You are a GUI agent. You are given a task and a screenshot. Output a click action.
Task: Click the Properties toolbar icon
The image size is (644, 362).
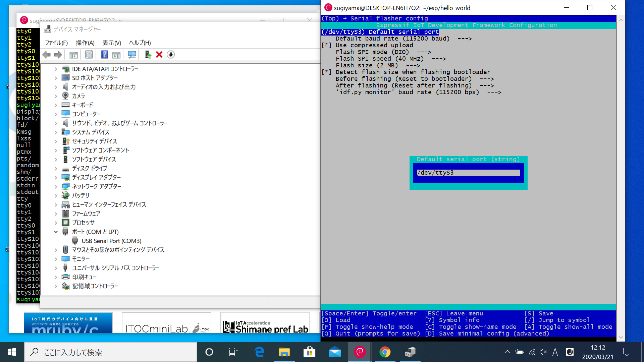point(89,55)
